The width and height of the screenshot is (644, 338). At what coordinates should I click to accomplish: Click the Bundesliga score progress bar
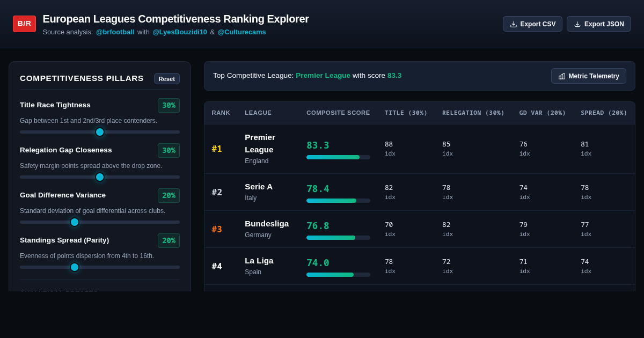pyautogui.click(x=338, y=238)
